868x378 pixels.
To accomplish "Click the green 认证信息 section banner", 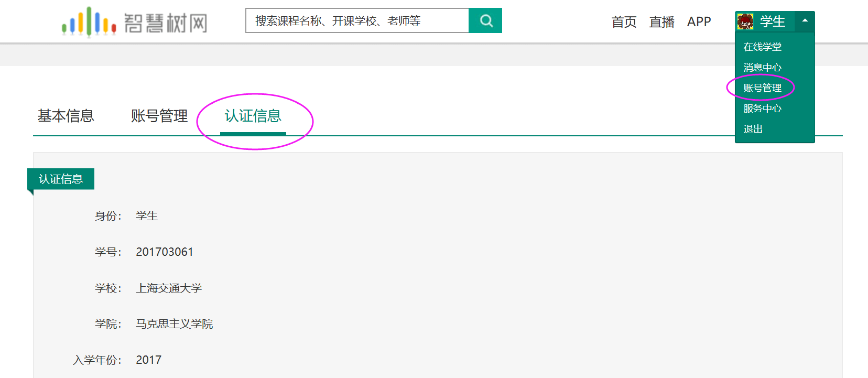I will click(61, 179).
